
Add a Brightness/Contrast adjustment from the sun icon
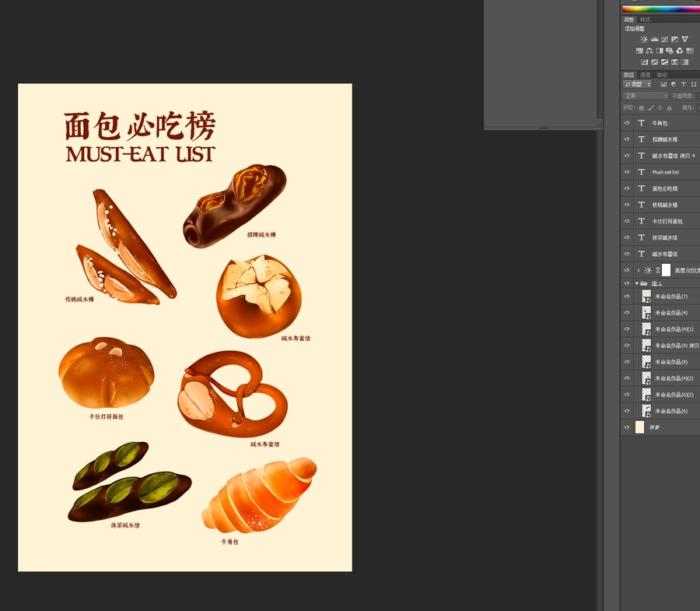[644, 39]
